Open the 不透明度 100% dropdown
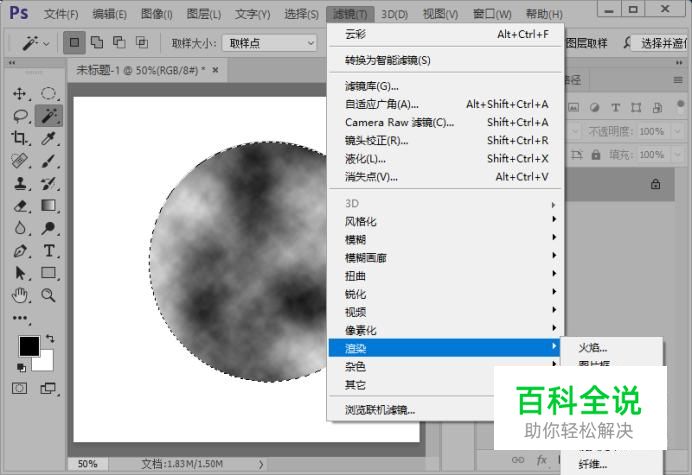The height and width of the screenshot is (475, 692). [677, 131]
